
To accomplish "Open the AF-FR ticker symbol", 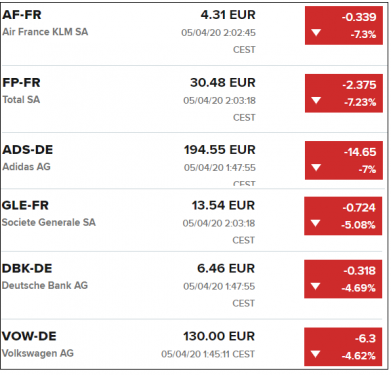I will 22,15.
